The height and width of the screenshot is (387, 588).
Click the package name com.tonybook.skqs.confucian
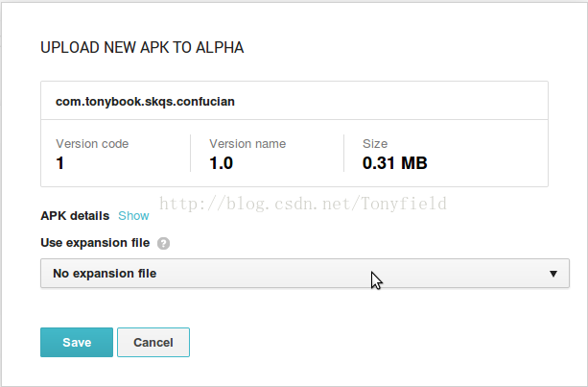point(145,102)
